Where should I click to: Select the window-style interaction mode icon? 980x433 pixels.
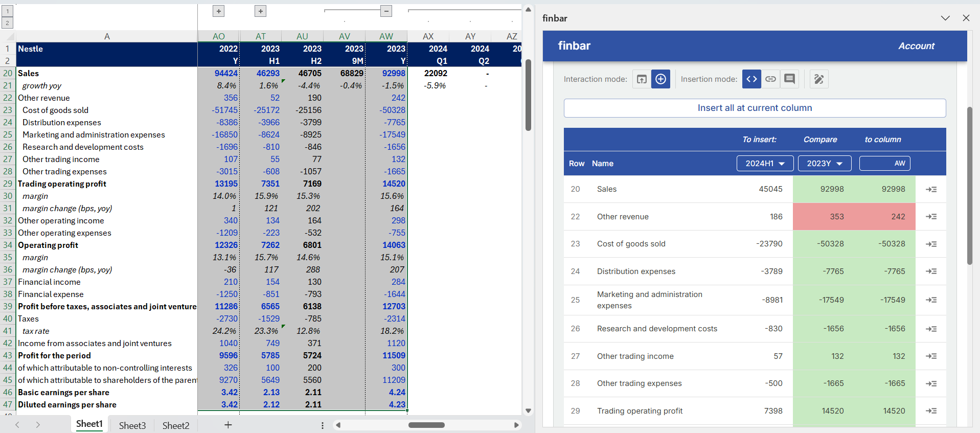642,79
